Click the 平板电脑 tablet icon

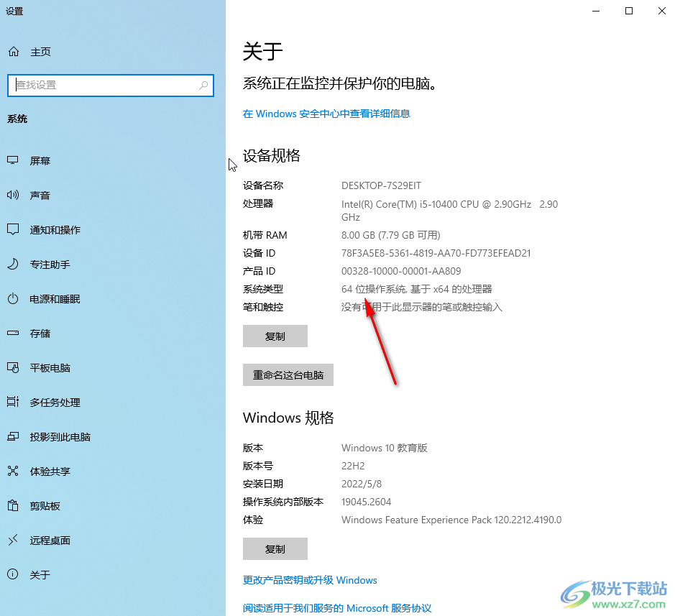(x=13, y=367)
